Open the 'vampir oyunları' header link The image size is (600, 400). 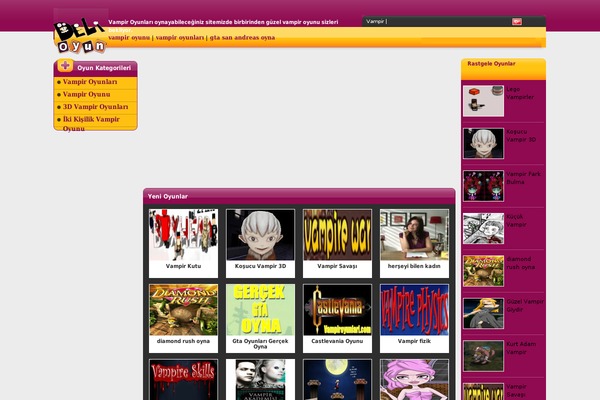pos(180,38)
